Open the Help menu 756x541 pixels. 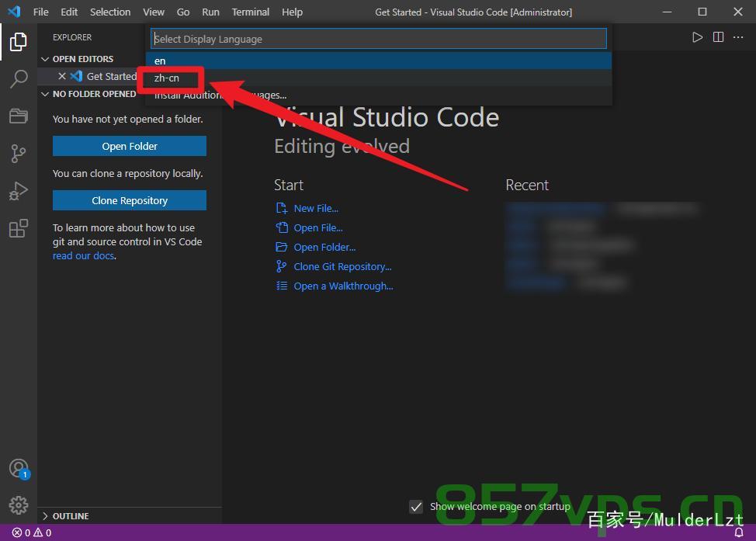tap(292, 12)
